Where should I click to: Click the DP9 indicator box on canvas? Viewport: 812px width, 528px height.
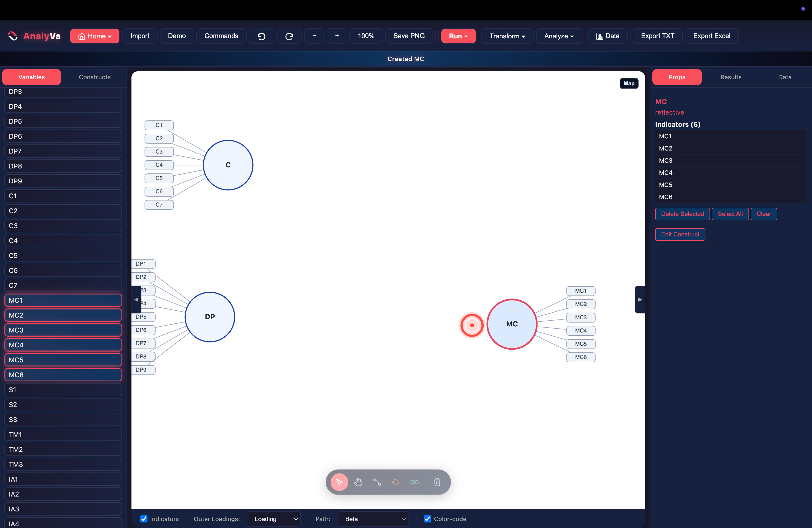pos(143,370)
